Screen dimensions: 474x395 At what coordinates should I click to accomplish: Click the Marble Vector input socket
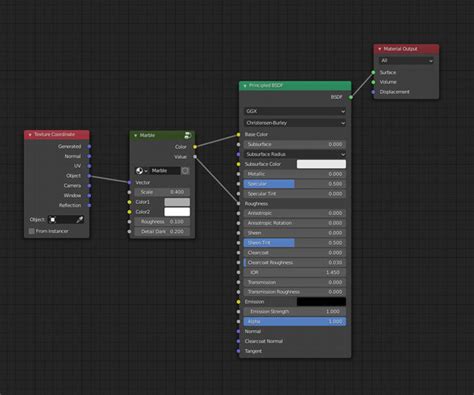click(x=129, y=182)
